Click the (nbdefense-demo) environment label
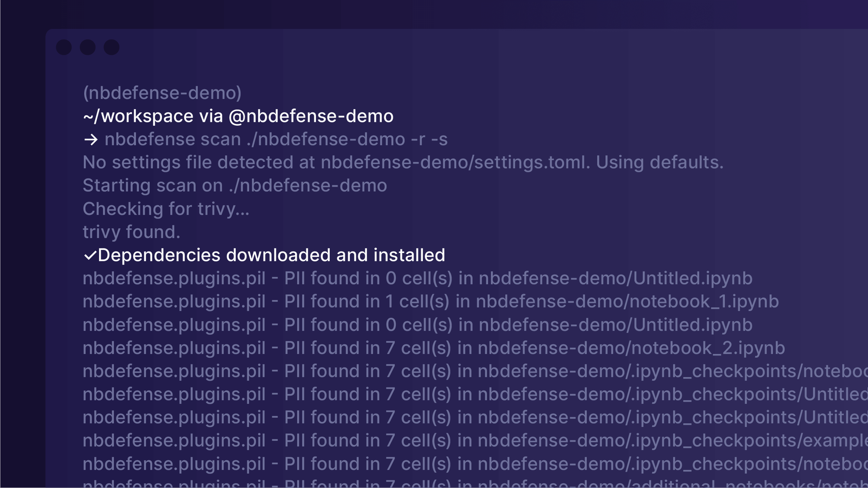Screen dimensions: 868x488 162,93
